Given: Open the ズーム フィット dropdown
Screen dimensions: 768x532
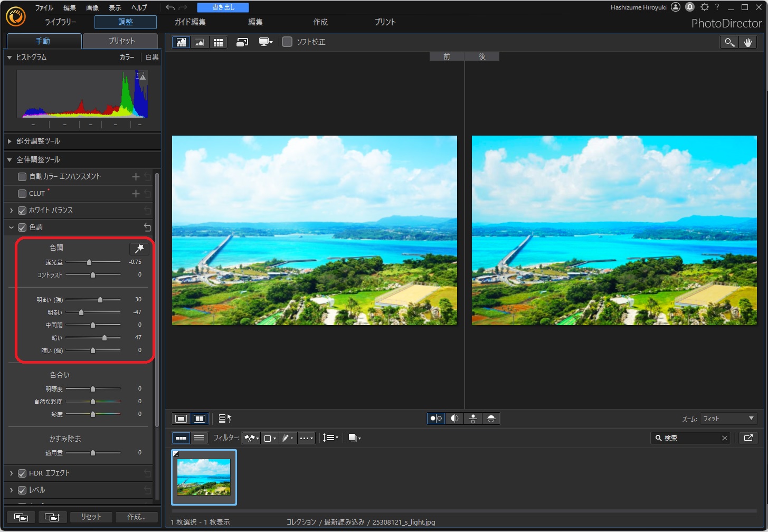Looking at the screenshot, I should [728, 419].
